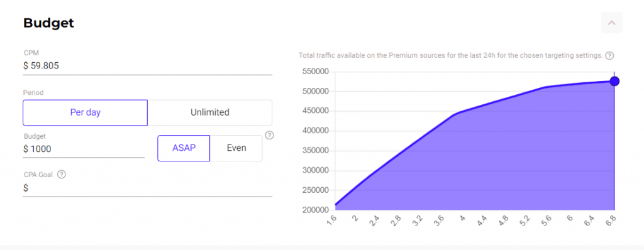
Task: Click the chart at the 2.4 CPM tick
Action: (375, 220)
